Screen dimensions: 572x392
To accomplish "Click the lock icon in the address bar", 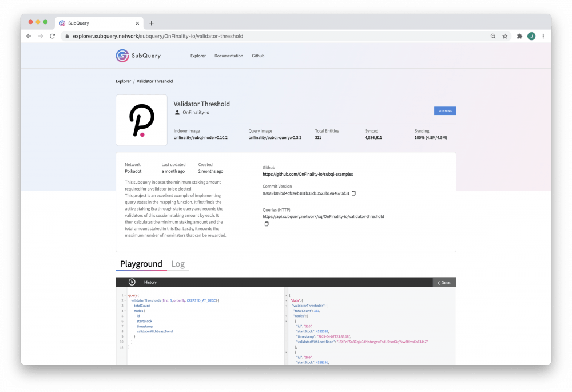I will pyautogui.click(x=67, y=36).
